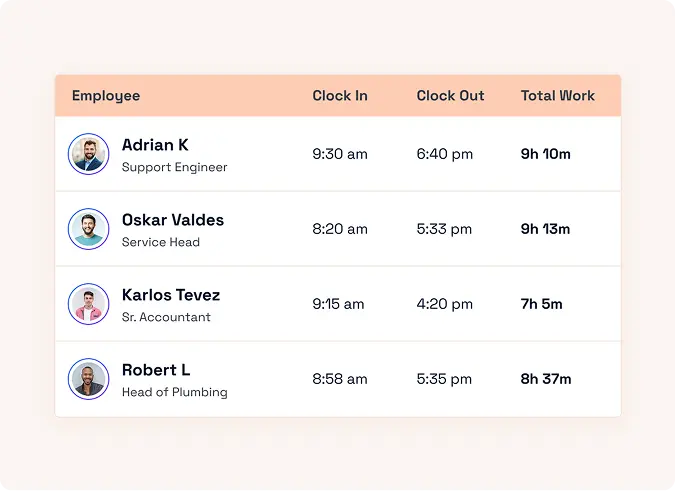Image resolution: width=675 pixels, height=491 pixels.
Task: Select Karlos's 4:20 pm clock-out time
Action: 445,304
